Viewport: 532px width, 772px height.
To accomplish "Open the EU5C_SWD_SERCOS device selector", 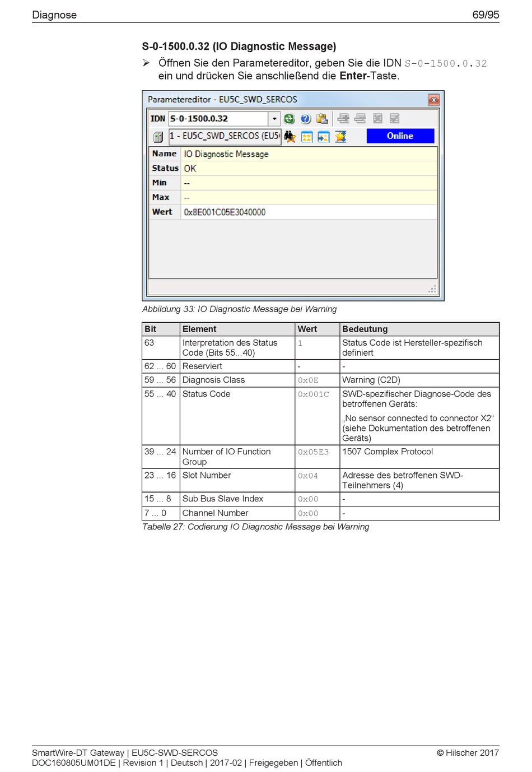I will 224,136.
